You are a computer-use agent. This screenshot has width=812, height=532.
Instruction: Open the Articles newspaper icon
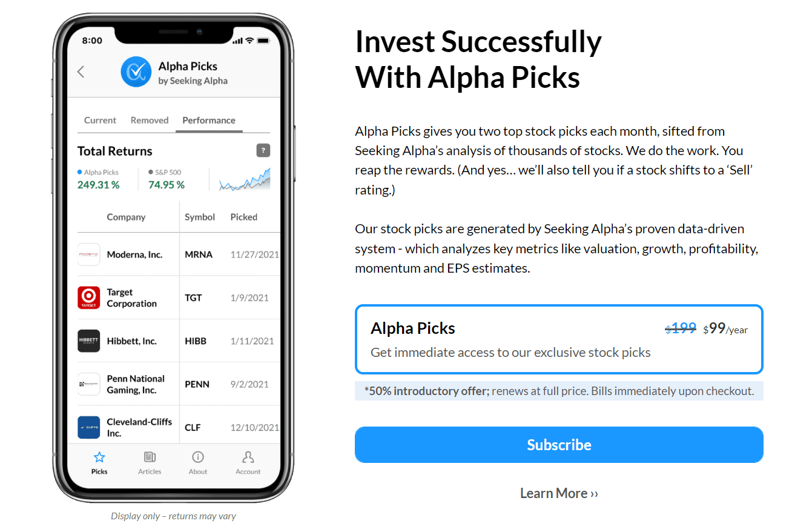(150, 457)
